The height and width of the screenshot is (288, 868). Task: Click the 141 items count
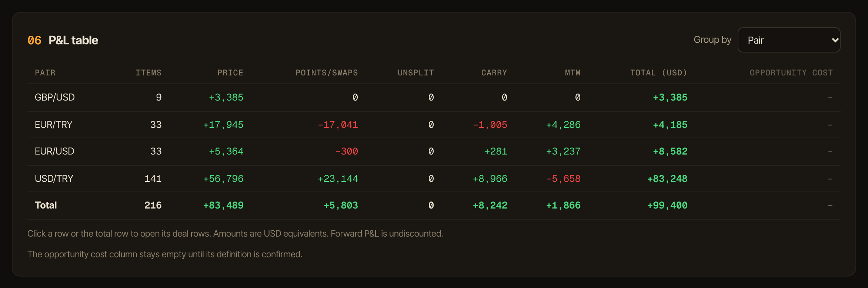tap(153, 179)
